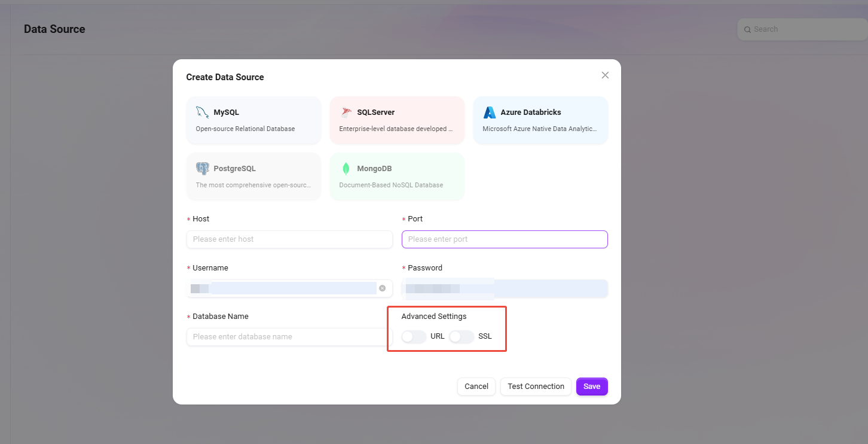Click the MongoDB leaf icon

tap(346, 169)
